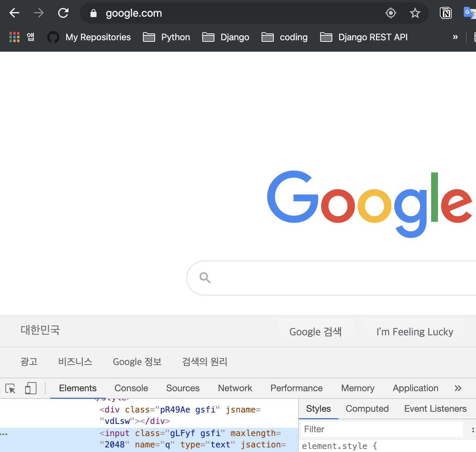
Task: Select the Styles sidebar tab
Action: click(319, 409)
